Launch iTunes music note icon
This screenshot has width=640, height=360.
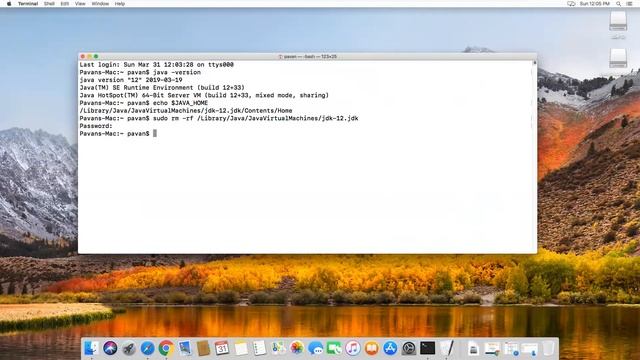click(353, 348)
